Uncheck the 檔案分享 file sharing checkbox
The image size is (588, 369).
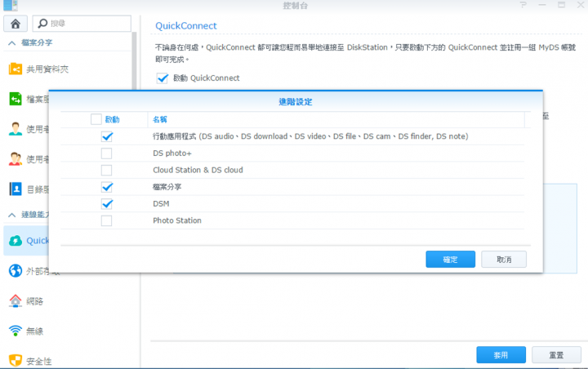(x=107, y=187)
